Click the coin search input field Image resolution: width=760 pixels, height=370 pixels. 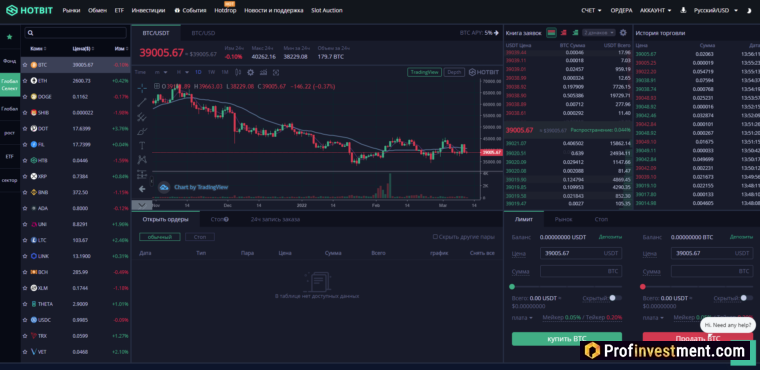(76, 33)
